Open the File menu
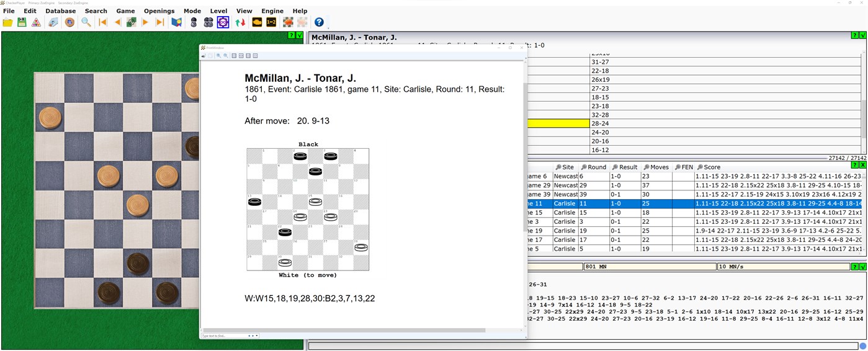The height and width of the screenshot is (351, 868). tap(9, 11)
